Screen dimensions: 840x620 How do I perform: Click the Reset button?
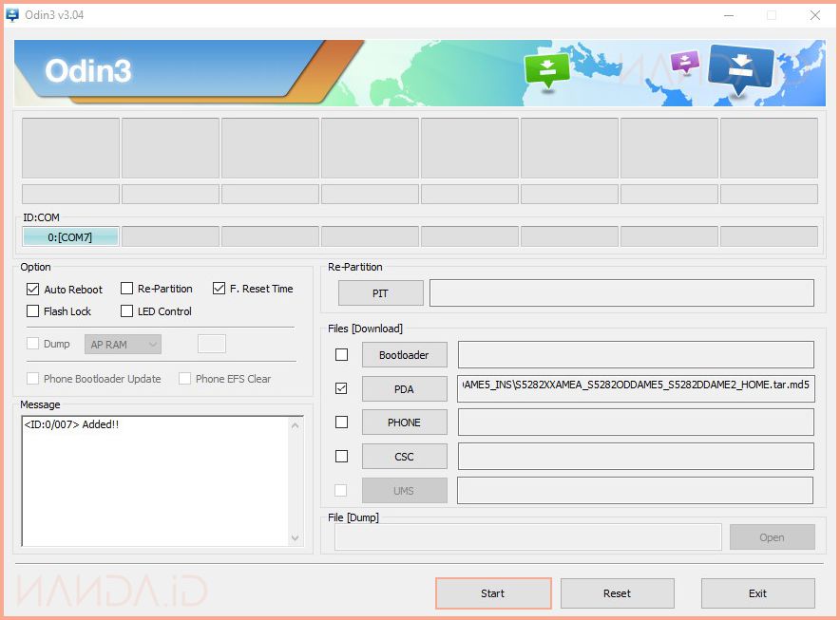point(617,593)
